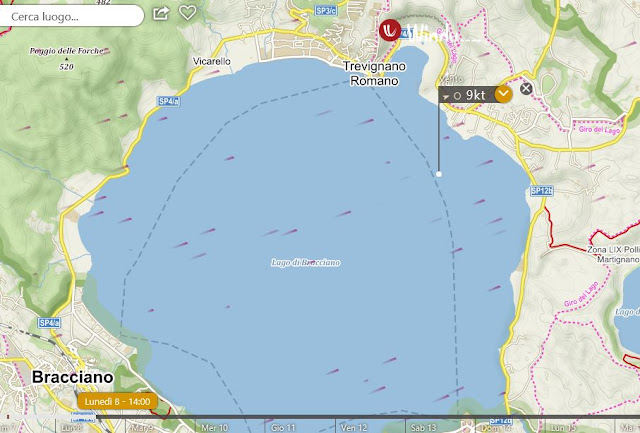Close the 9kt wind picker popup
Image resolution: width=640 pixels, height=433 pixels.
526,89
